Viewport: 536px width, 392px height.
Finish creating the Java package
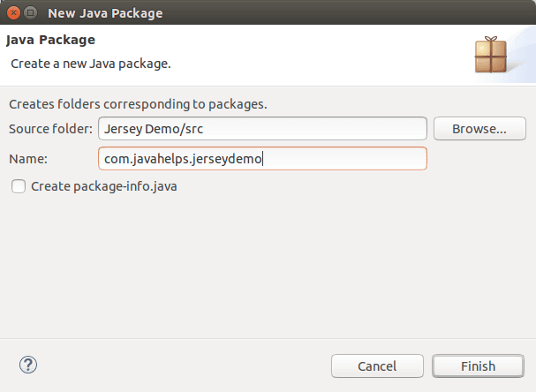(x=478, y=366)
